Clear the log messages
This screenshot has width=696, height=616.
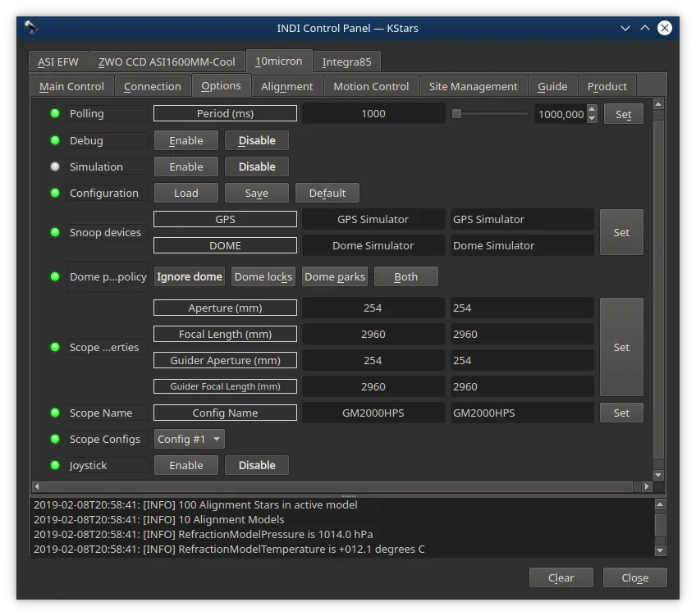(561, 578)
